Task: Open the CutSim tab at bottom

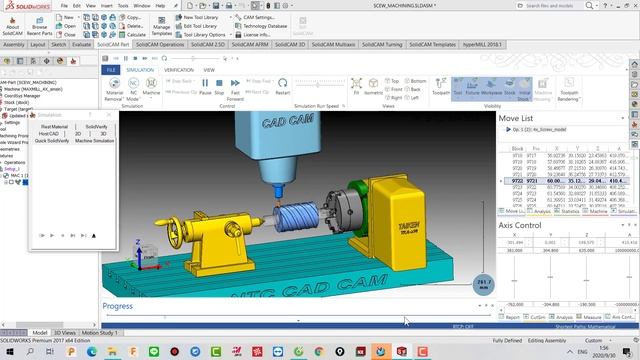Action: (x=534, y=317)
